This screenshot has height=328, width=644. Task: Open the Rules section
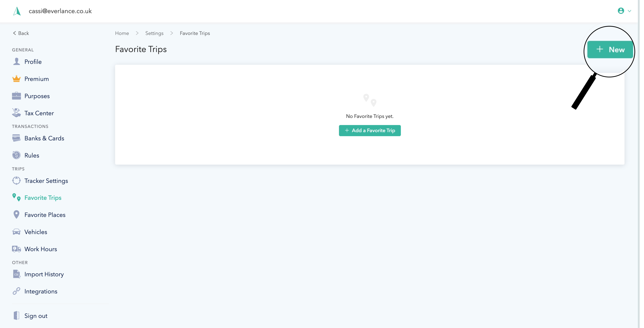tap(32, 155)
